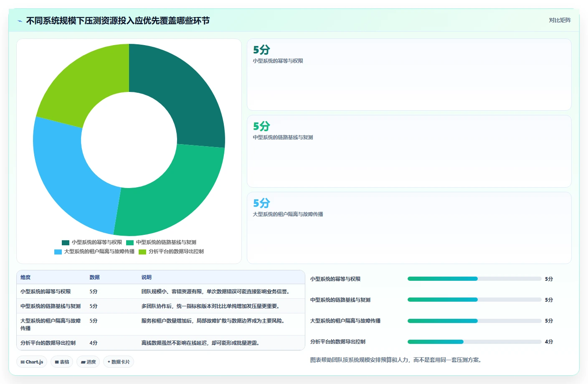
Task: Click the 4分 value beside the progress bar
Action: pyautogui.click(x=549, y=342)
